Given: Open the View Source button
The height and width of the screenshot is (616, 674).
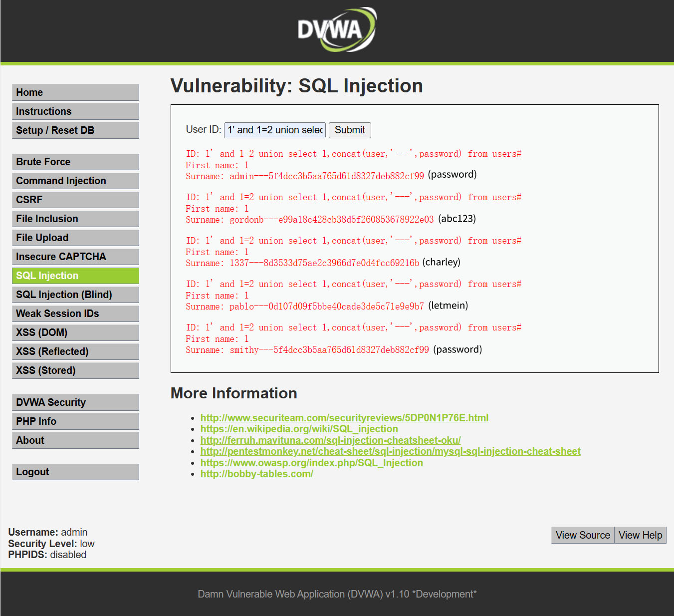Looking at the screenshot, I should [583, 535].
